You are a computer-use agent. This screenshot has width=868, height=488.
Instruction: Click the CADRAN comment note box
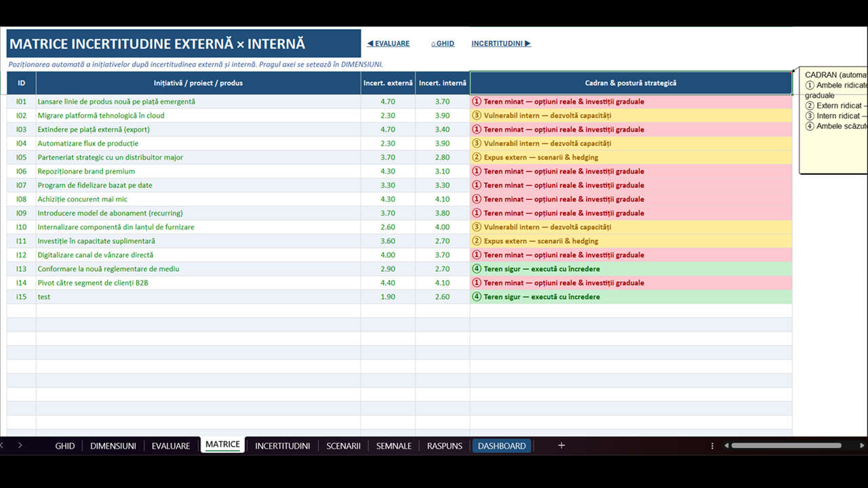pos(834,121)
